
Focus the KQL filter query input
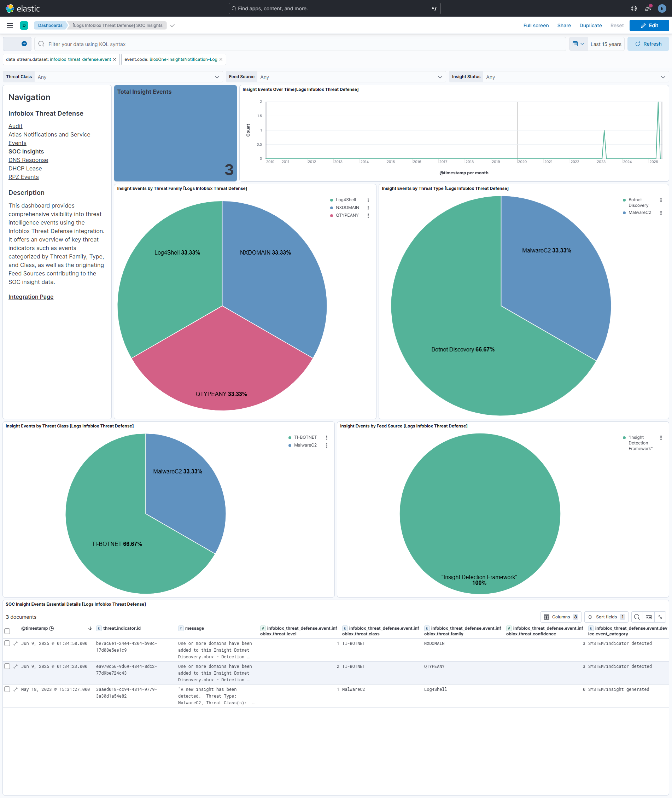tap(300, 44)
